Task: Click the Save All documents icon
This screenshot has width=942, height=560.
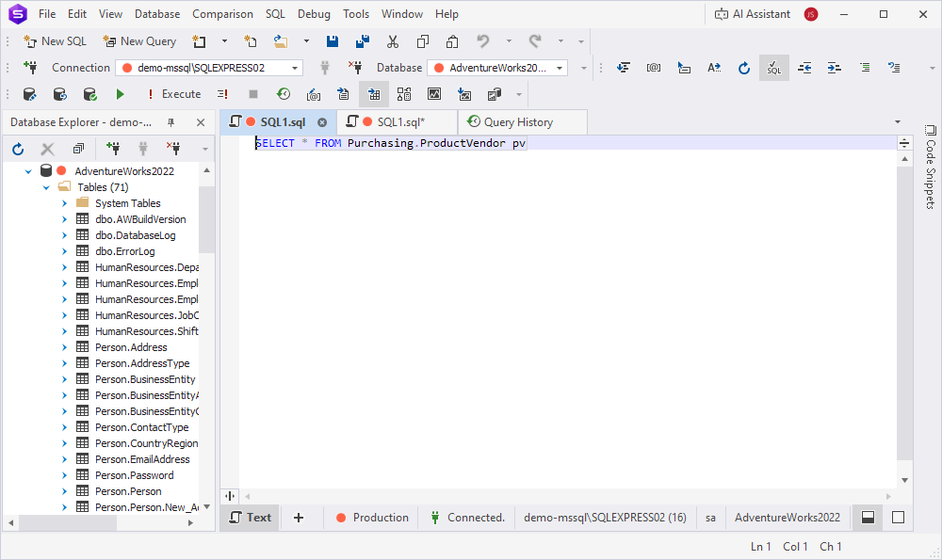Action: tap(362, 40)
